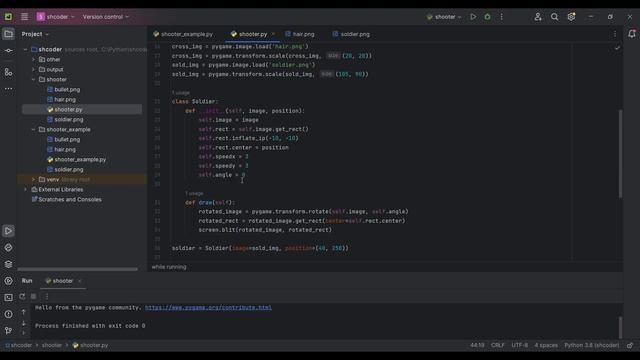The image size is (640, 360).
Task: Open the Problems tool window
Action: pos(8,314)
